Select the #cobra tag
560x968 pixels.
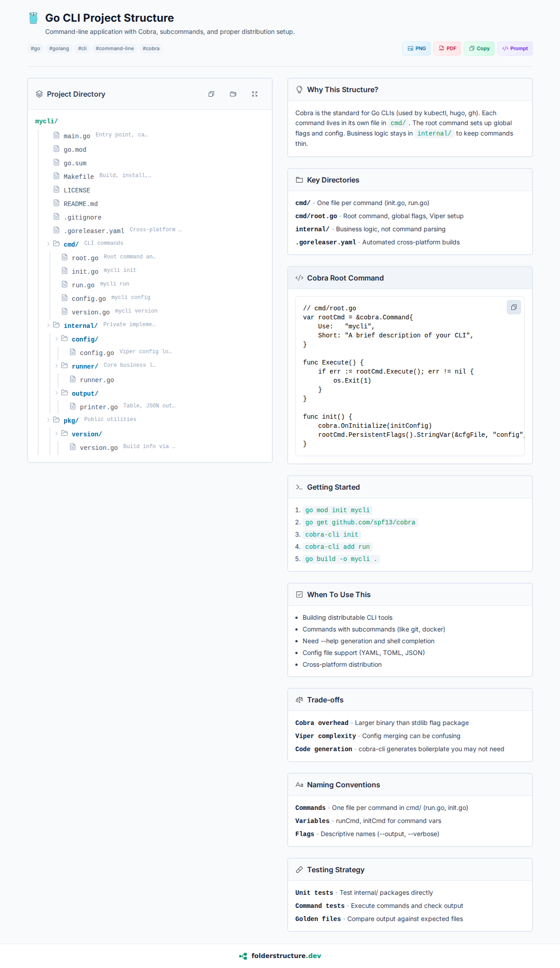point(151,48)
